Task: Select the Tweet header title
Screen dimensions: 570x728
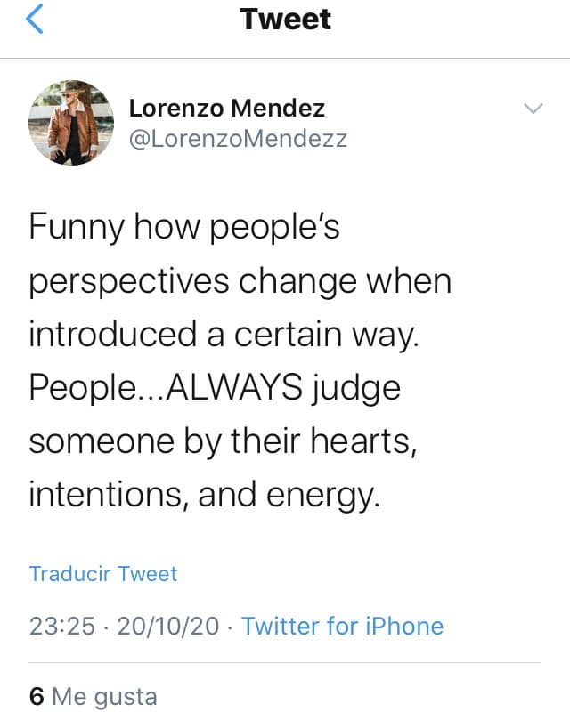Action: point(285,20)
